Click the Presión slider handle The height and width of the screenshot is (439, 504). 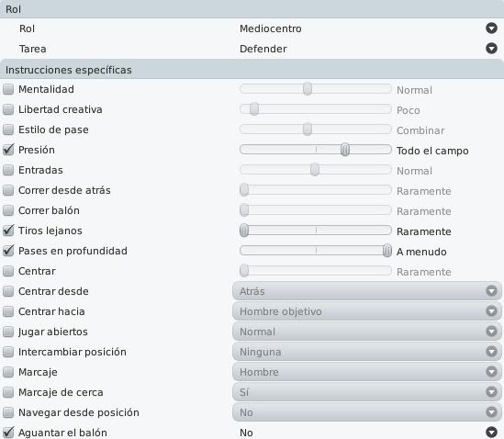tap(345, 150)
